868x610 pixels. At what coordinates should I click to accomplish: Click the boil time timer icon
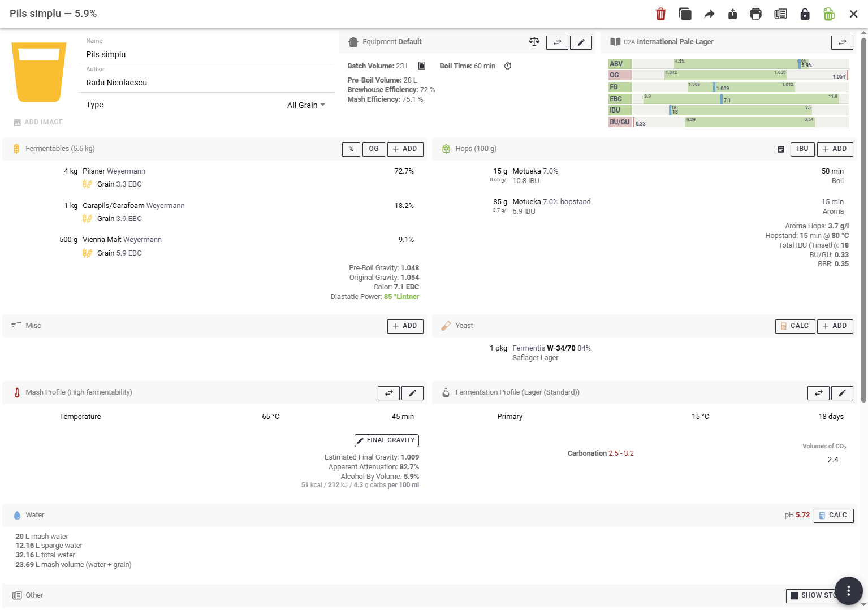click(x=508, y=66)
